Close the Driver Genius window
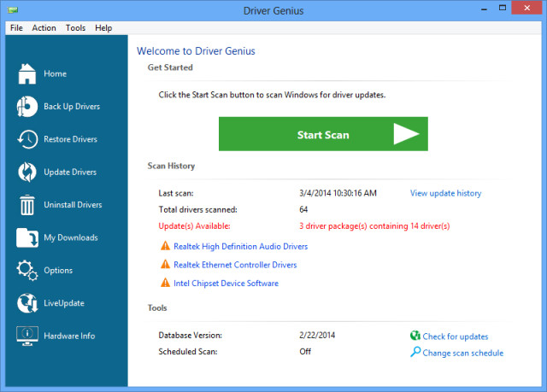The image size is (547, 392). pyautogui.click(x=526, y=8)
